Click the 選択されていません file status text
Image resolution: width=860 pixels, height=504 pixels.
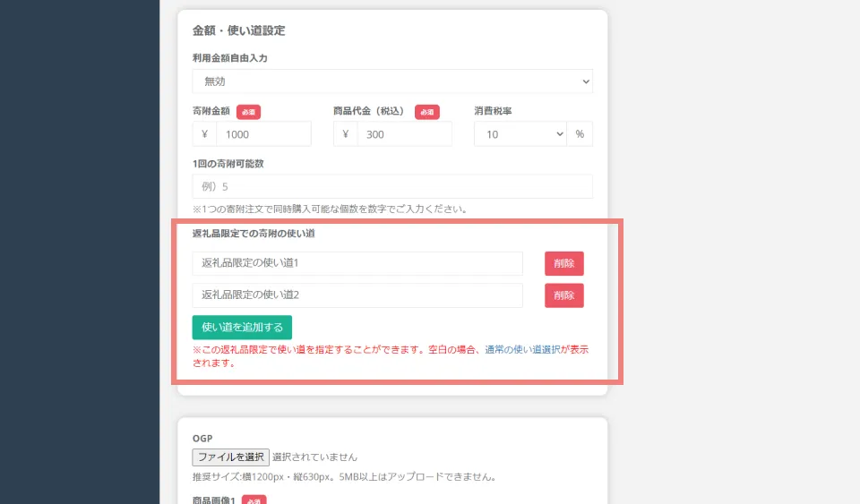[x=314, y=457]
